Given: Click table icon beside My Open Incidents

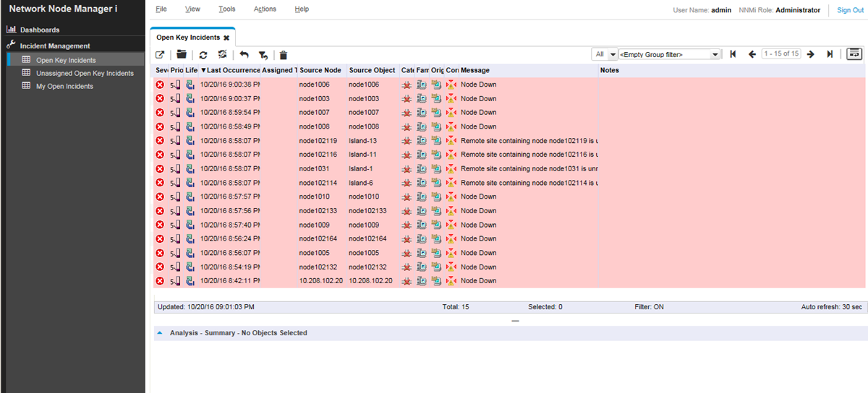Looking at the screenshot, I should (27, 86).
